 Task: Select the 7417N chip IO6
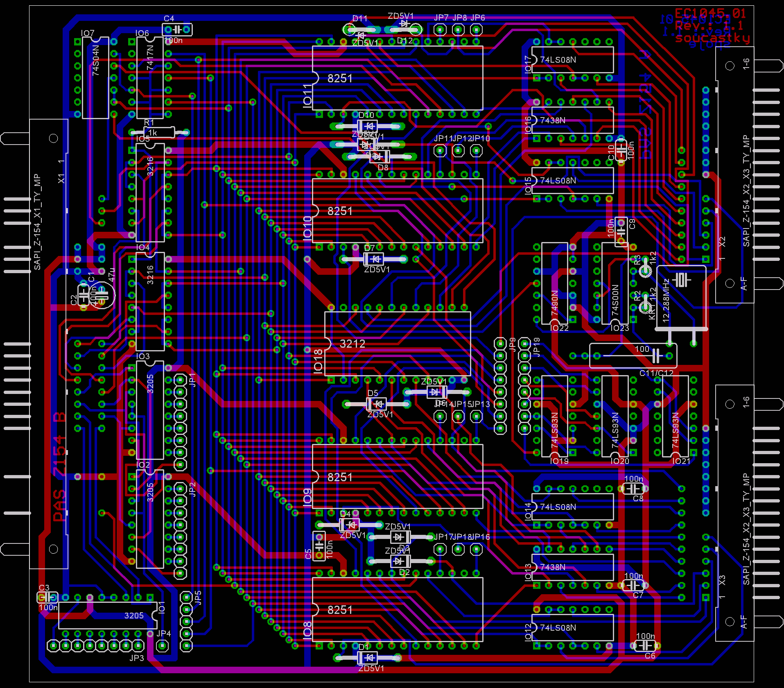(150, 78)
